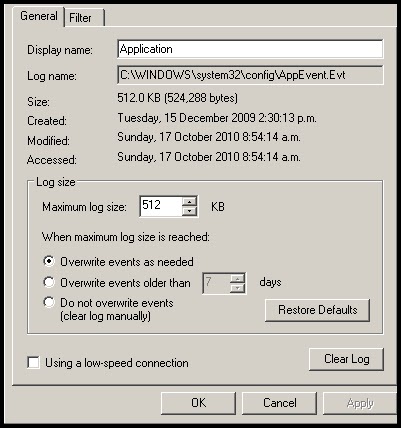Click the Apply button
Viewport: 401px width, 428px height.
coord(360,403)
